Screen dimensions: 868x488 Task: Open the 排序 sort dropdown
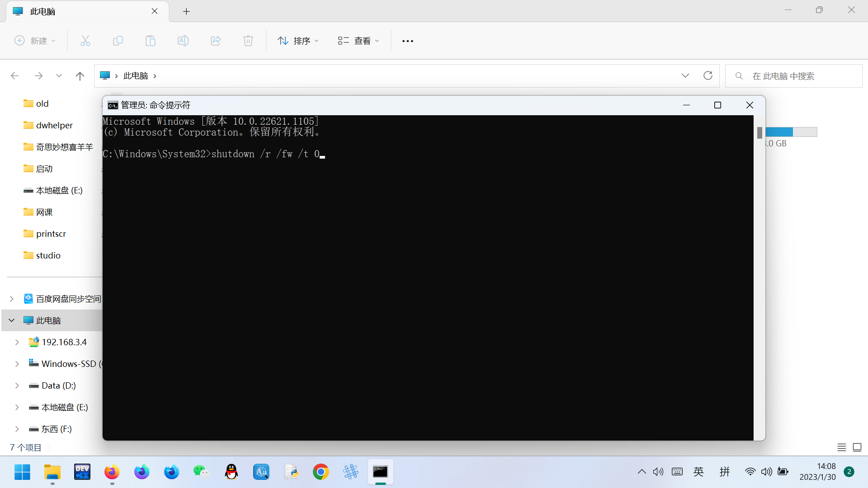[x=298, y=41]
